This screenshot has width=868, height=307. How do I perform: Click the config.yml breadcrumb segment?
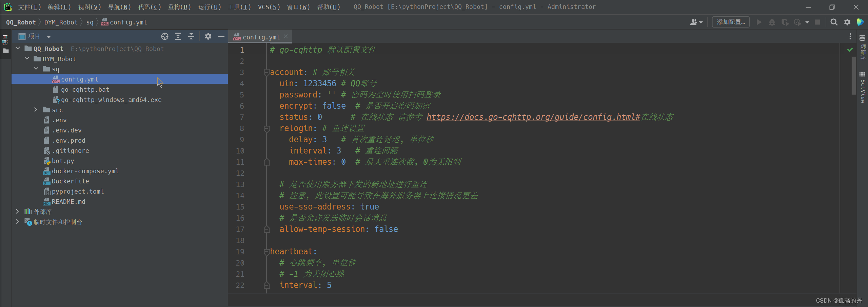(124, 22)
